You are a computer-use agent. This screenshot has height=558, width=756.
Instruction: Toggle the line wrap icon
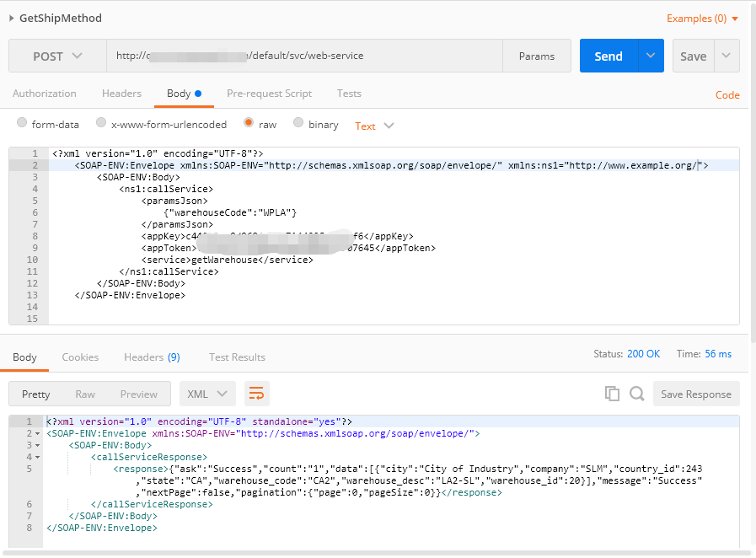coord(256,394)
